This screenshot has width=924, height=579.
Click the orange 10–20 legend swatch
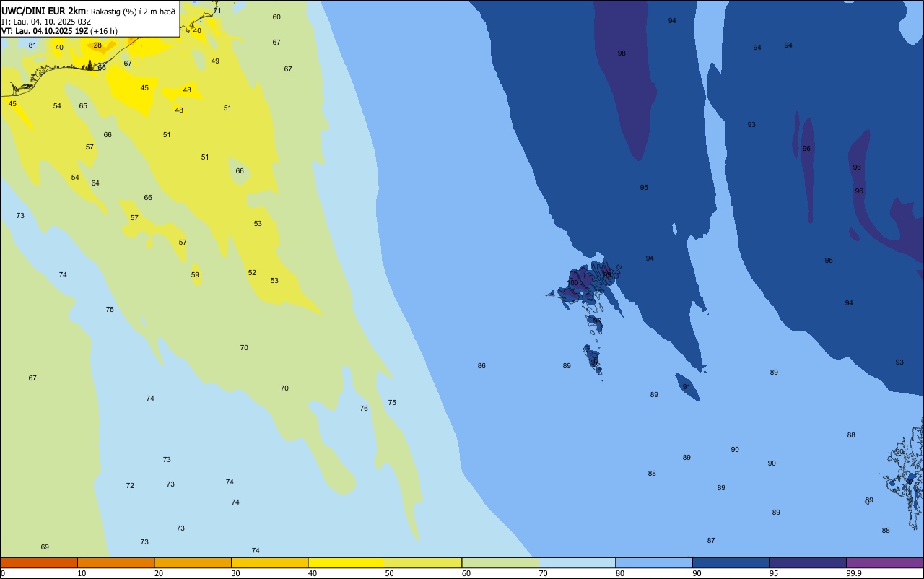(115, 562)
